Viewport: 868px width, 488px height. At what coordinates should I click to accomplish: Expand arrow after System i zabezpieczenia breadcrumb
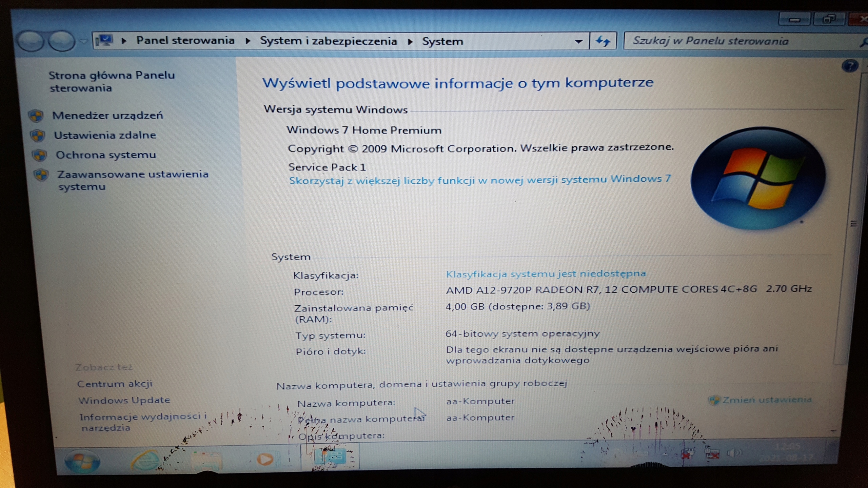(x=410, y=42)
